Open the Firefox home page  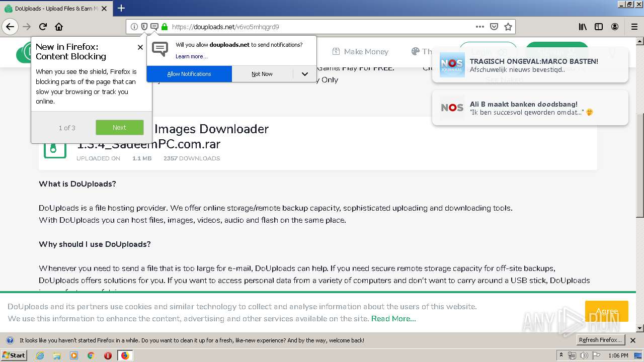click(x=59, y=27)
